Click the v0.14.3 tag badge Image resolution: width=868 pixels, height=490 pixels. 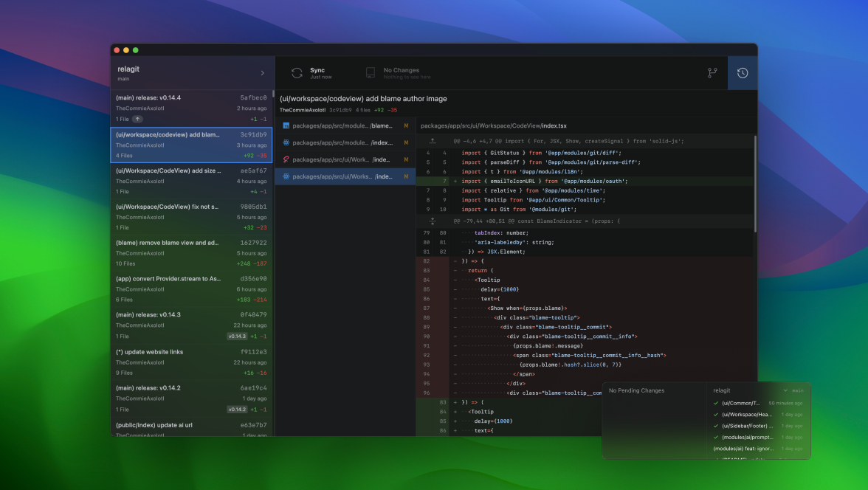point(236,336)
